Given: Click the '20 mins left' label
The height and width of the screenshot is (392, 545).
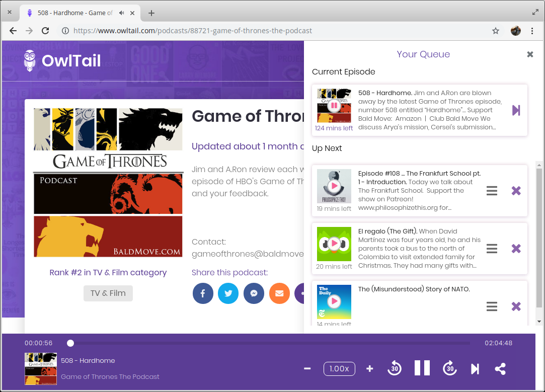Looking at the screenshot, I should (334, 266).
